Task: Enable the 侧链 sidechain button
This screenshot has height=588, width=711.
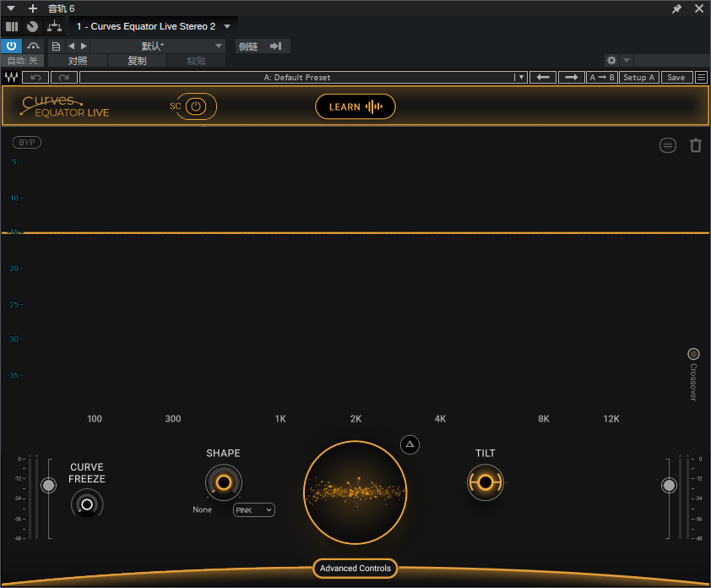Action: coord(248,46)
